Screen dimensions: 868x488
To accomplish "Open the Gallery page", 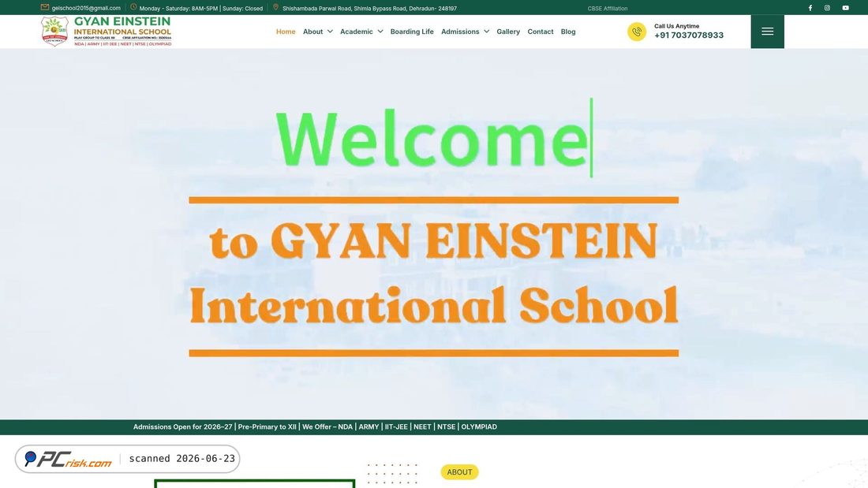I will pos(508,32).
